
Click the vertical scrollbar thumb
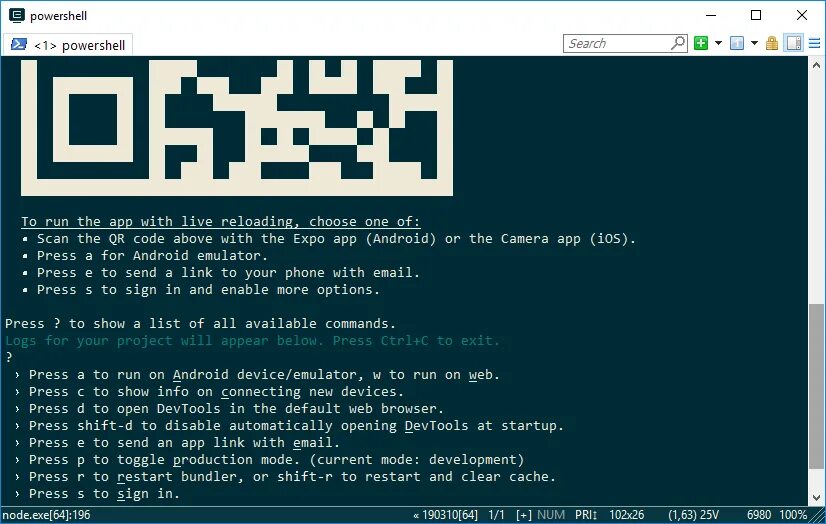click(817, 386)
